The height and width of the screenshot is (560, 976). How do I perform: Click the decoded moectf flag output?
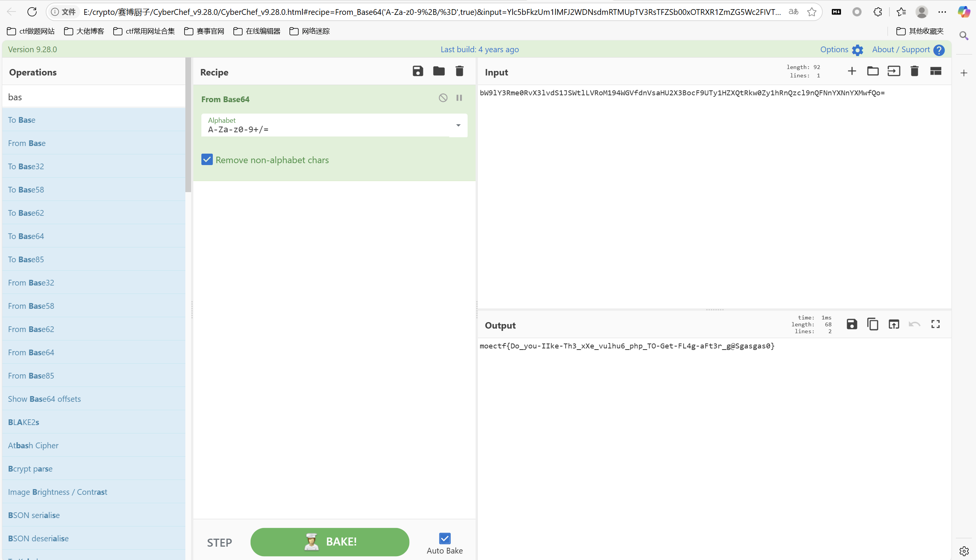tap(627, 346)
